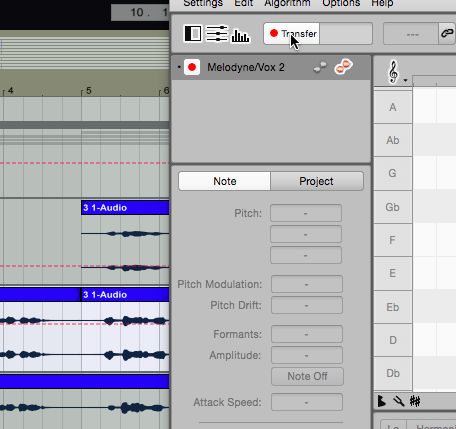Click the Amplitude field
This screenshot has height=429, width=456.
click(307, 355)
